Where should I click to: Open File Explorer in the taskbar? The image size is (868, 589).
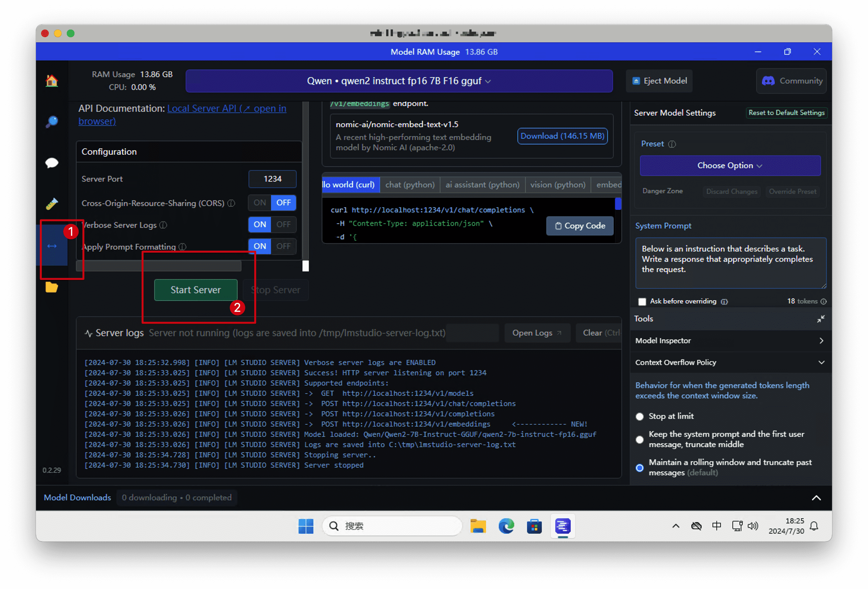click(x=478, y=526)
